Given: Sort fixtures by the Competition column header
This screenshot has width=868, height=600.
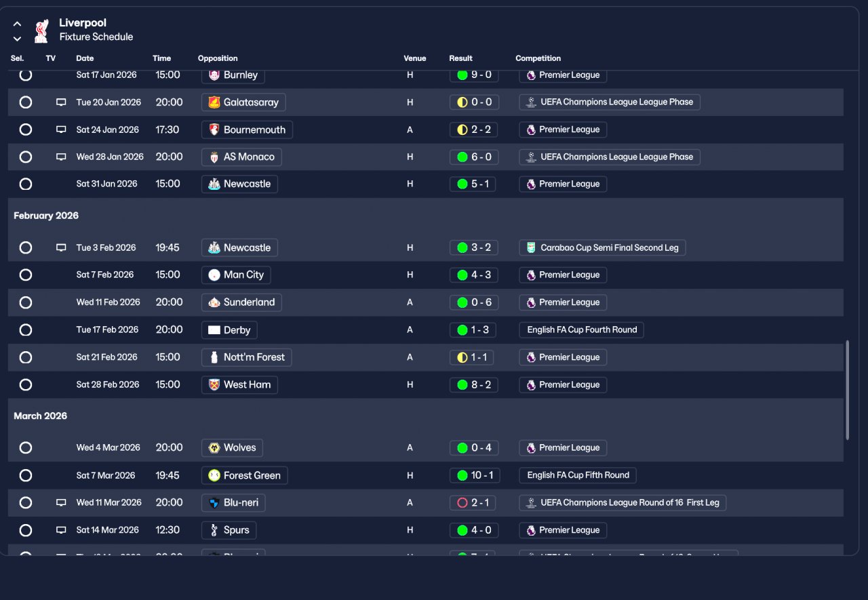Looking at the screenshot, I should tap(538, 58).
